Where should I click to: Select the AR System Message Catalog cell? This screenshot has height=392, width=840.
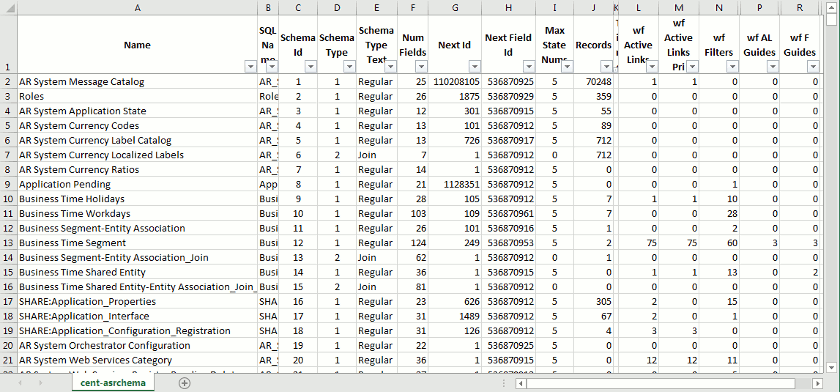point(137,82)
